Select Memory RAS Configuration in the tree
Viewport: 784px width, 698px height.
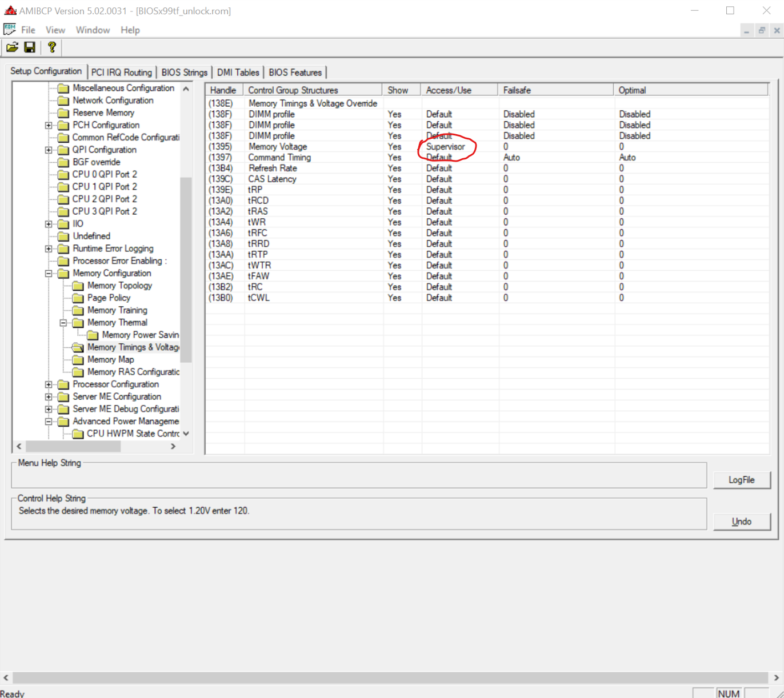tap(133, 372)
